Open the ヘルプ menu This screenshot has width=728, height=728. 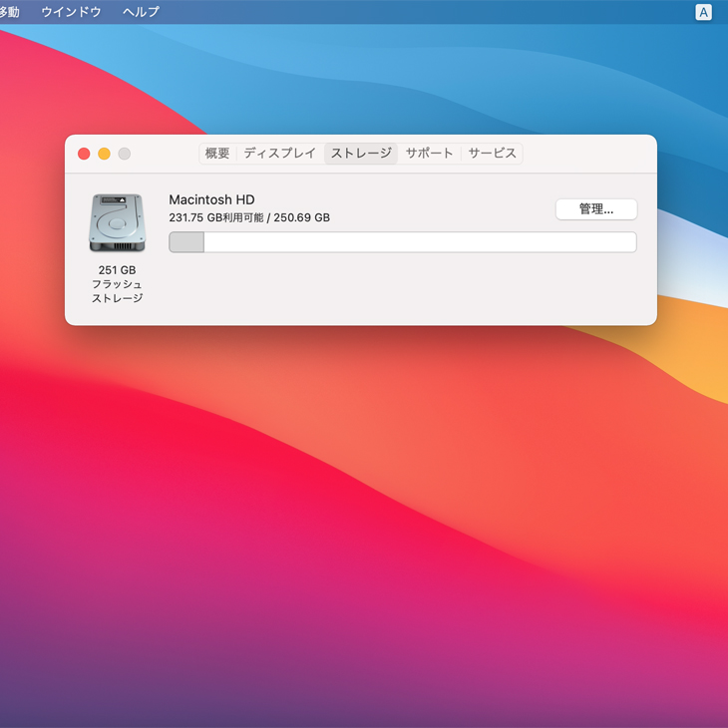coord(141,12)
